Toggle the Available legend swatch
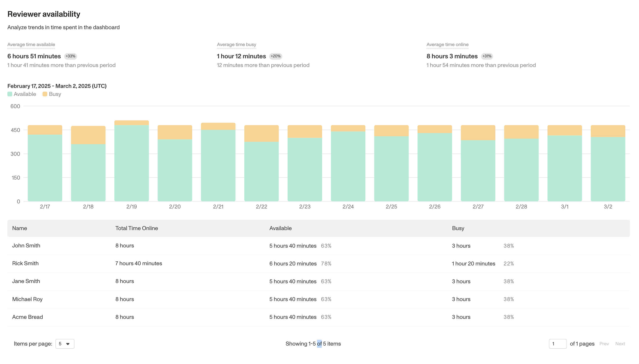This screenshot has width=639, height=364. (x=10, y=94)
